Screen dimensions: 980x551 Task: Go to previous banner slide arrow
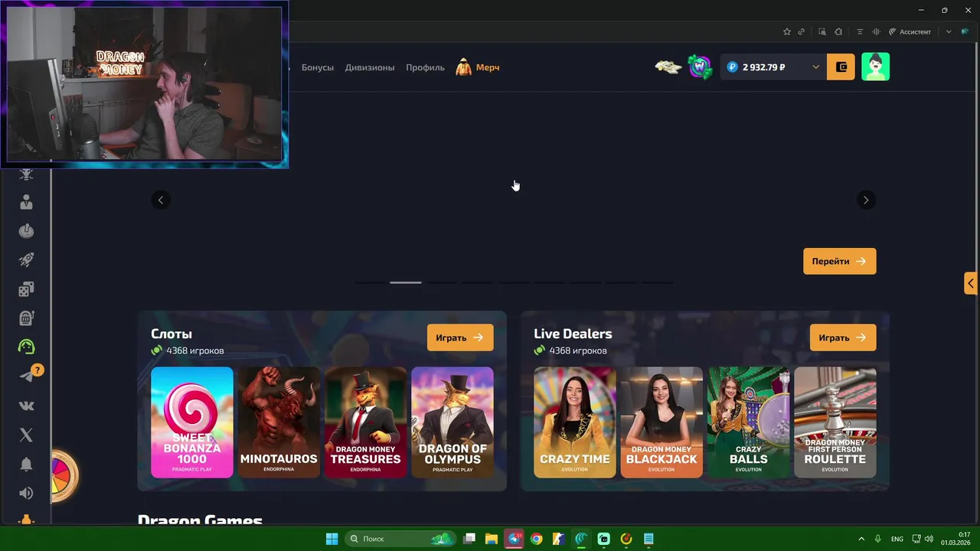(x=161, y=200)
